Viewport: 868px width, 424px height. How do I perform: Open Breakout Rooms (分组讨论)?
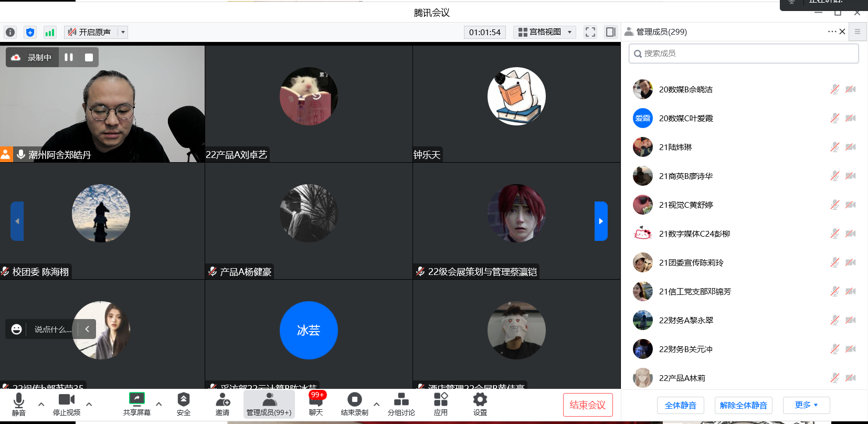pyautogui.click(x=401, y=404)
